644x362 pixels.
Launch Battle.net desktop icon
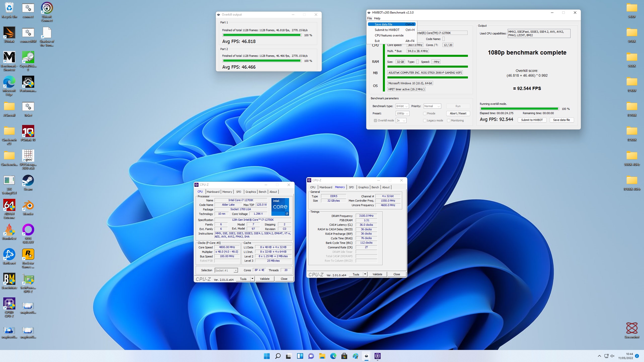tap(9, 257)
